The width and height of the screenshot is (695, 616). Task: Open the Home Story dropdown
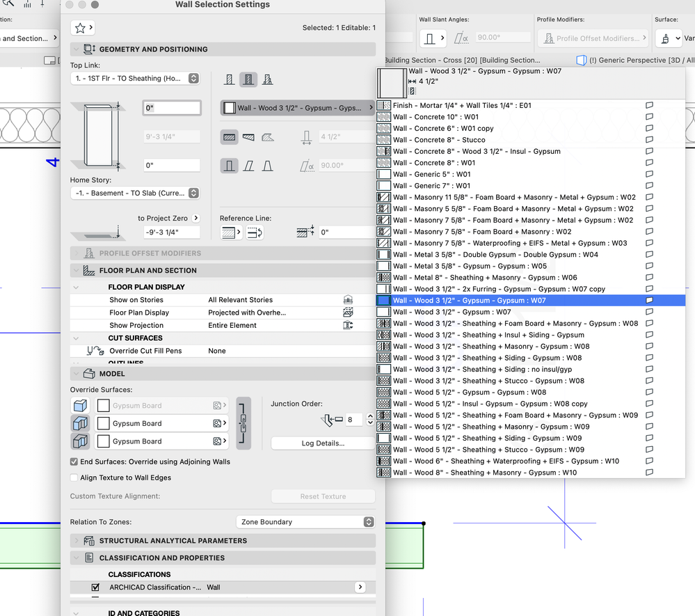[x=135, y=194]
